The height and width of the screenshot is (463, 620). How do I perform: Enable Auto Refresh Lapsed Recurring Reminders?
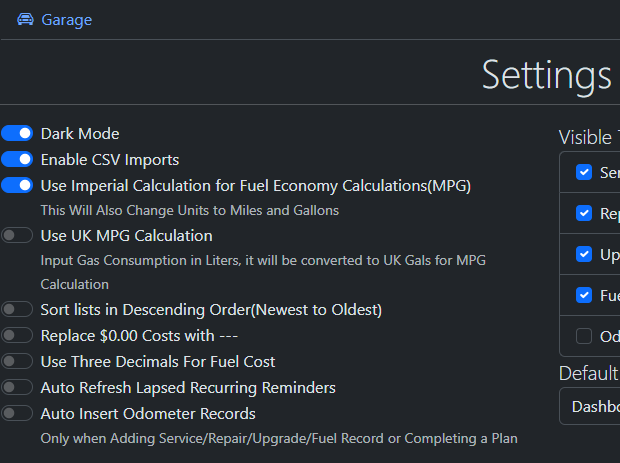click(x=17, y=387)
